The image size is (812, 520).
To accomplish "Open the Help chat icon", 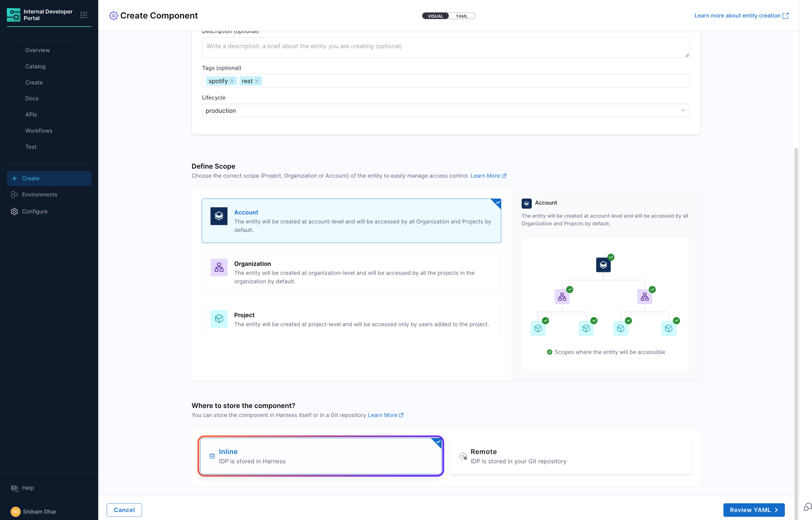I will [x=15, y=488].
